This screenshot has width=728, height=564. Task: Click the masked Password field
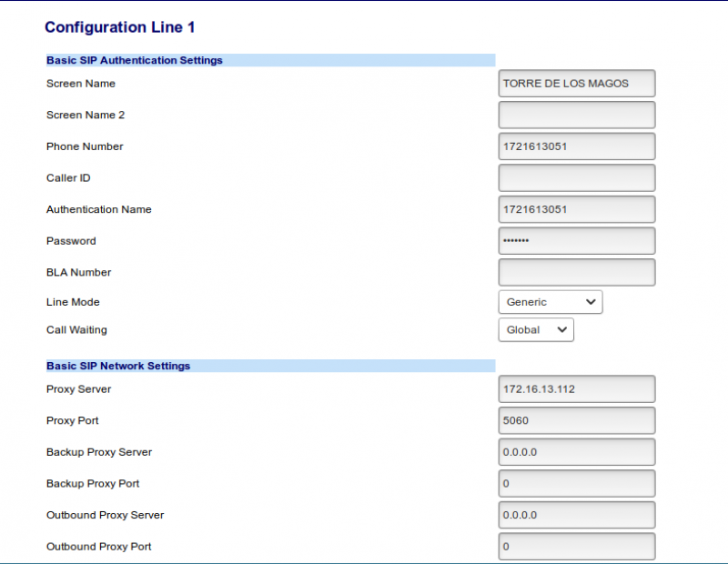click(576, 241)
